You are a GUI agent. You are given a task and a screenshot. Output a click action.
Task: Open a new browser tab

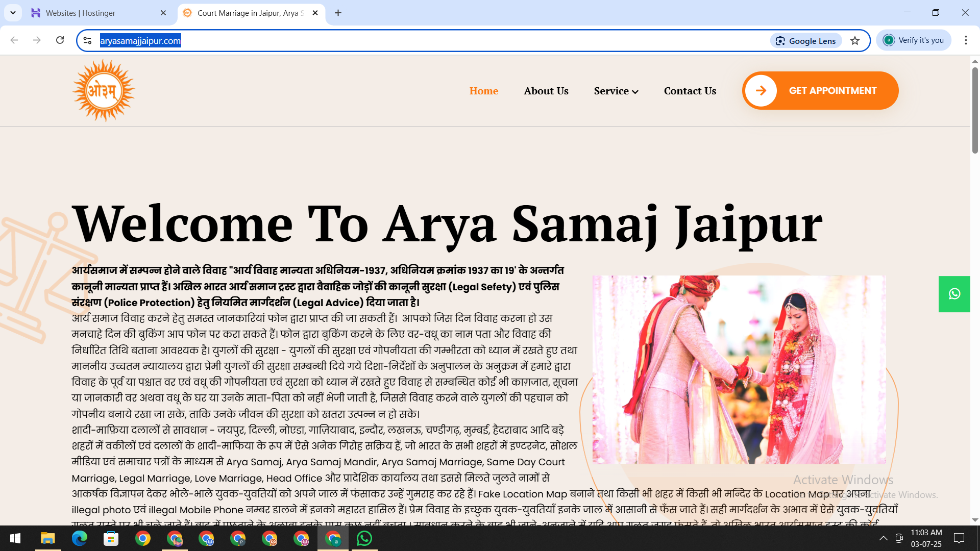[x=338, y=13]
